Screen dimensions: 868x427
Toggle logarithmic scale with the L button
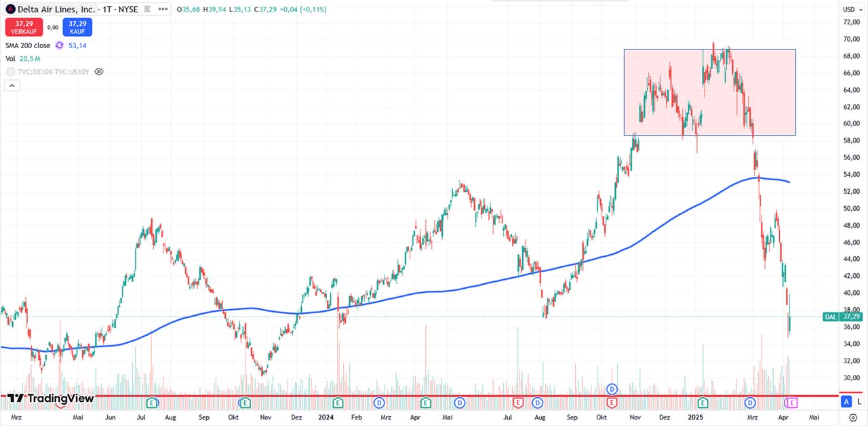pyautogui.click(x=859, y=402)
